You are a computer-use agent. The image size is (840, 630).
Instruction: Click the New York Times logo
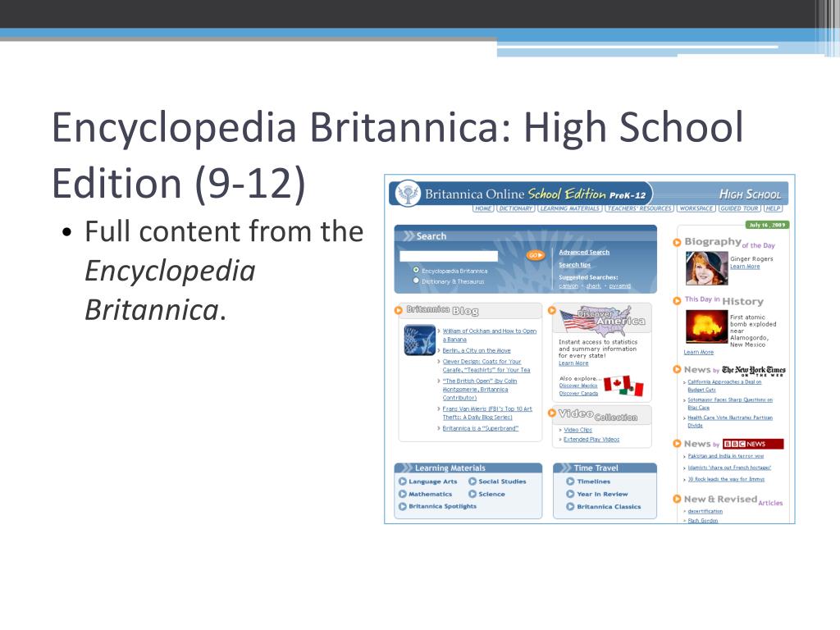click(753, 370)
